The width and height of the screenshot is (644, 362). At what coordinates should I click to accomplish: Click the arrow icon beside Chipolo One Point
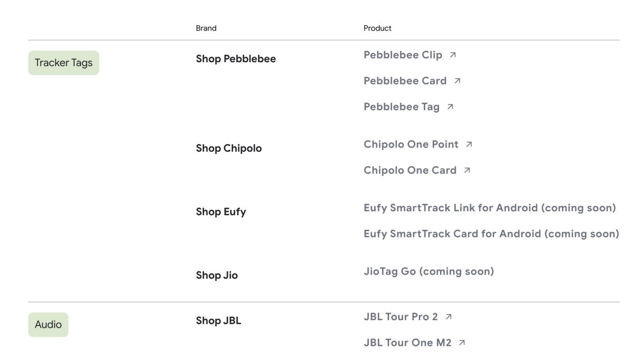tap(469, 144)
